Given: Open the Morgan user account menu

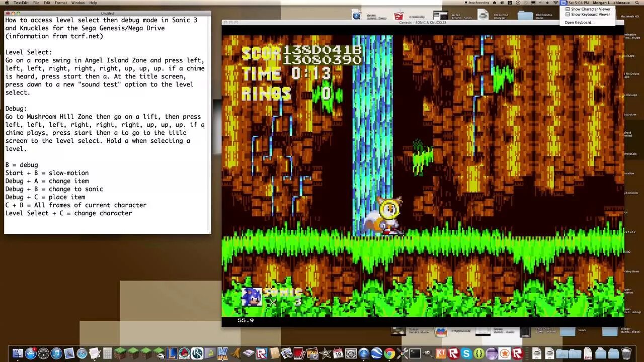Looking at the screenshot, I should pos(611,3).
